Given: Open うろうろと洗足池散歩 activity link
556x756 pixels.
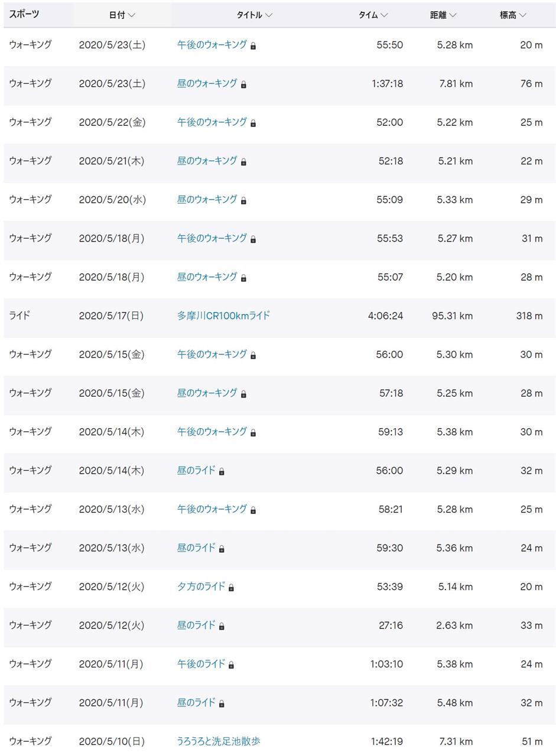Looking at the screenshot, I should (219, 741).
